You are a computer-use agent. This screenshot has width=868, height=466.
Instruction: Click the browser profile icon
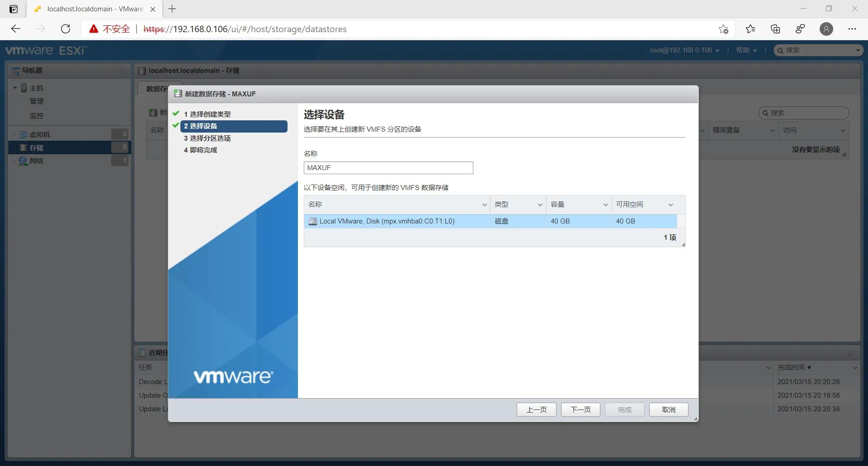click(826, 29)
